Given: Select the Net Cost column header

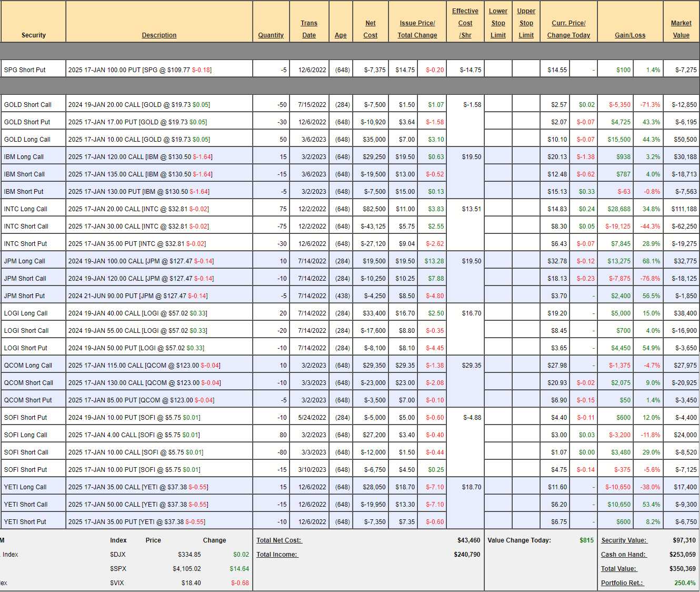Looking at the screenshot, I should (371, 29).
